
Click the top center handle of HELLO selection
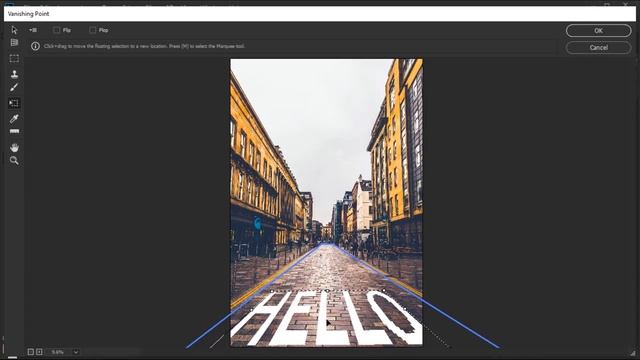coord(327,291)
